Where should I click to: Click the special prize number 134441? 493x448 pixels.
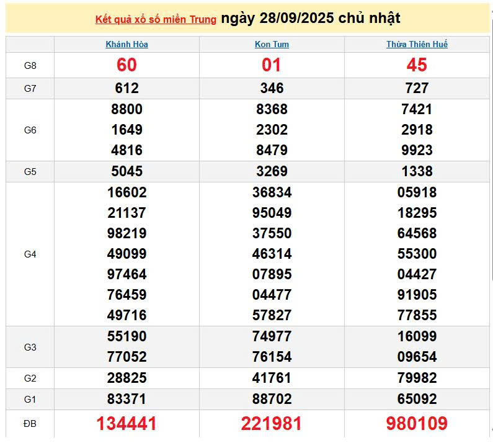tap(127, 423)
